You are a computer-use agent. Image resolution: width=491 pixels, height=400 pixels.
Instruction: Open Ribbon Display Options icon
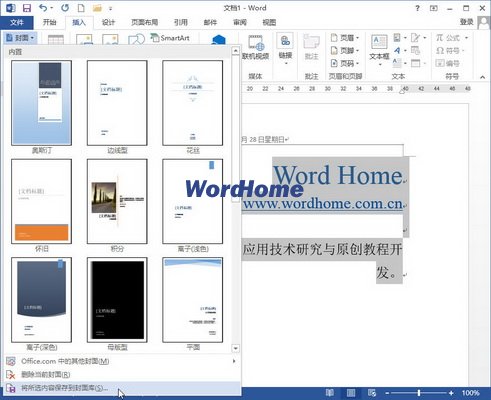[434, 8]
